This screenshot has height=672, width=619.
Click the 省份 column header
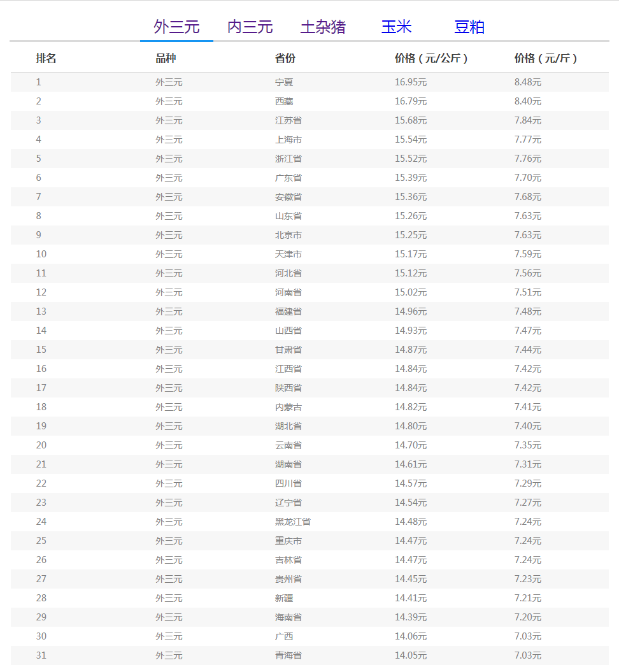pyautogui.click(x=285, y=59)
